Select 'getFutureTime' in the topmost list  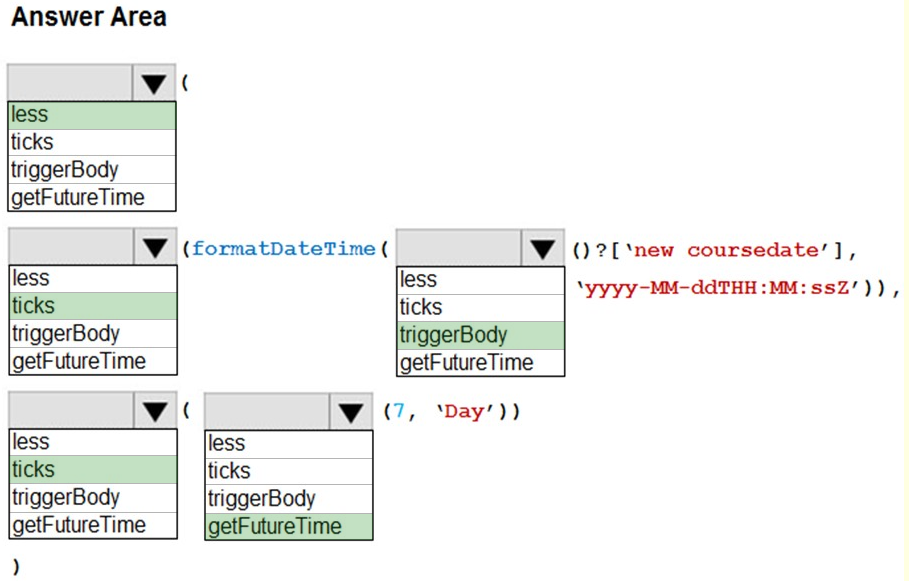(92, 197)
